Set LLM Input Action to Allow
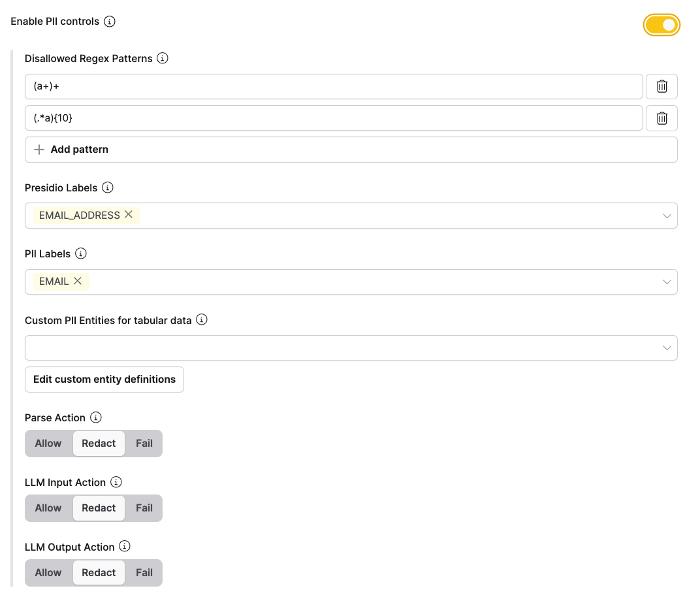700x599 pixels. click(48, 508)
